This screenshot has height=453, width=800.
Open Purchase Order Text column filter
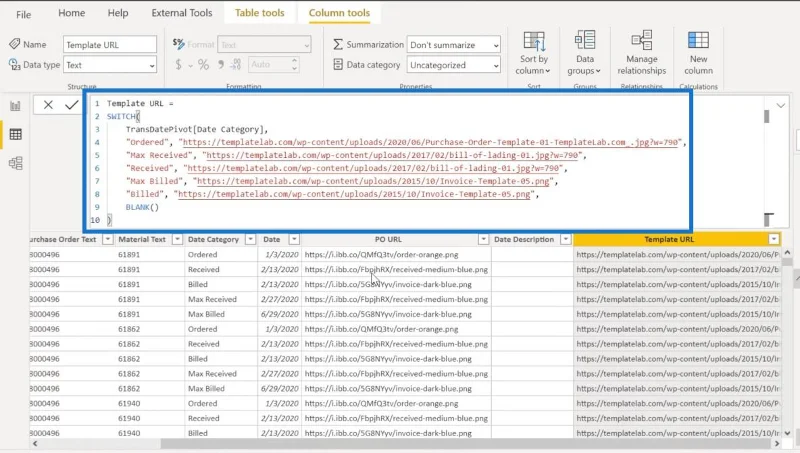click(x=107, y=239)
